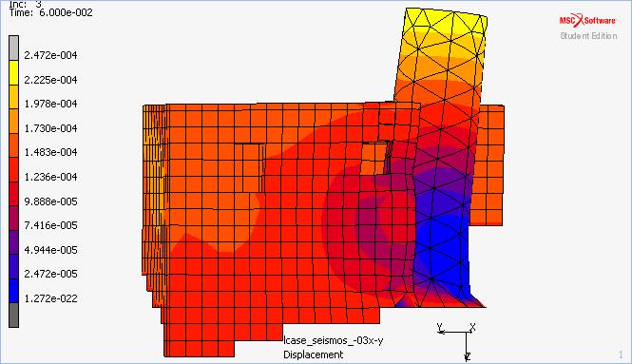Click the blue legend swatch above 1.272e-022
632x364 pixels.
click(13, 291)
